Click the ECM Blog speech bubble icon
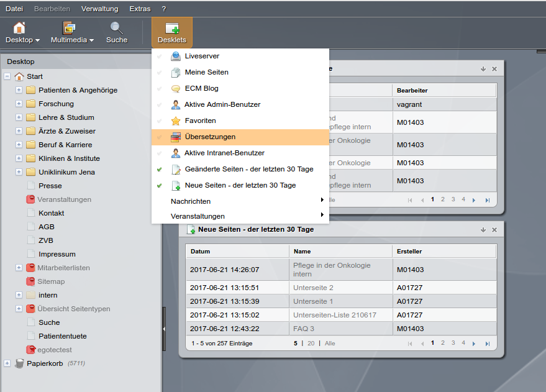 coord(176,88)
